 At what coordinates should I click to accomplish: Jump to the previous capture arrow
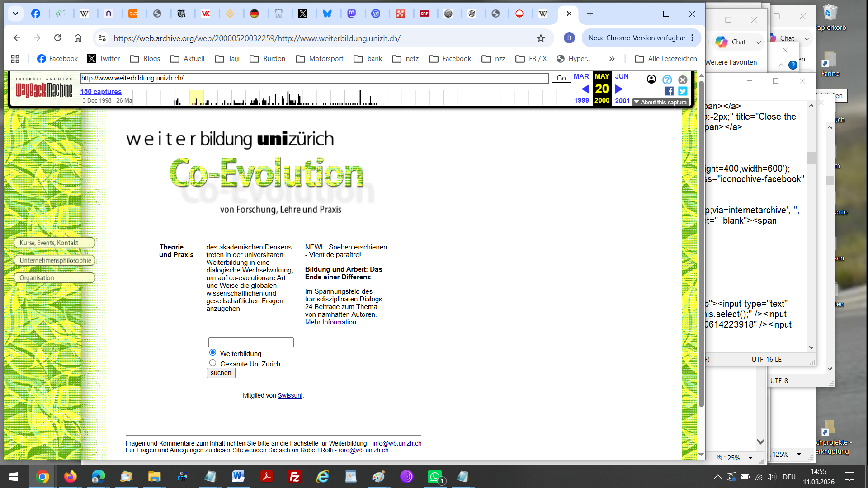pos(585,89)
